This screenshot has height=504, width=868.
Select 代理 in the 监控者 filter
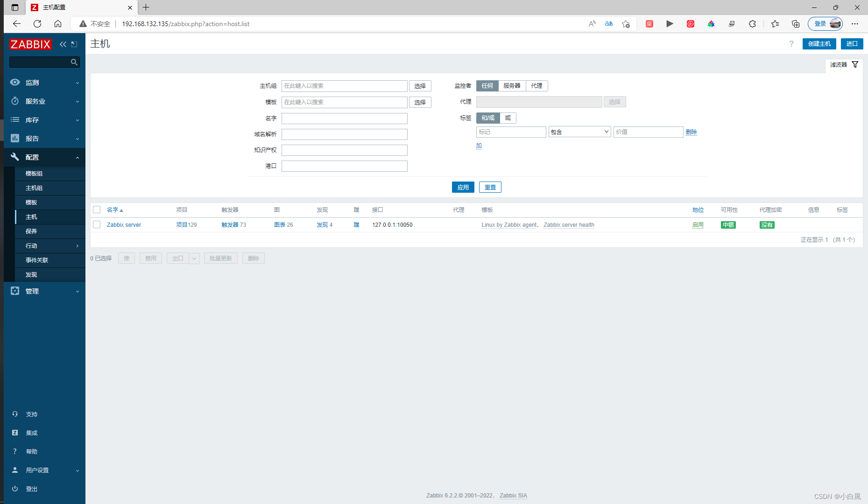537,86
